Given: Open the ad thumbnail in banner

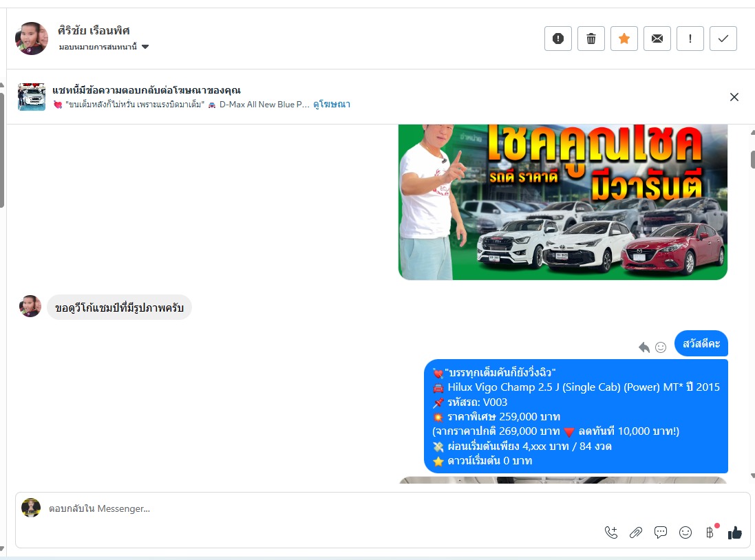Looking at the screenshot, I should 32,97.
